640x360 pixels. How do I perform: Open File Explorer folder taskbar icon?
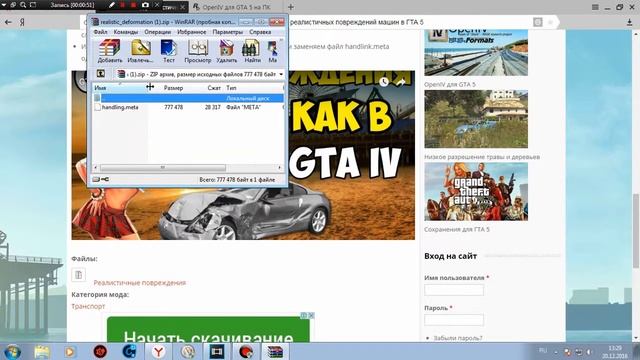tap(42, 351)
